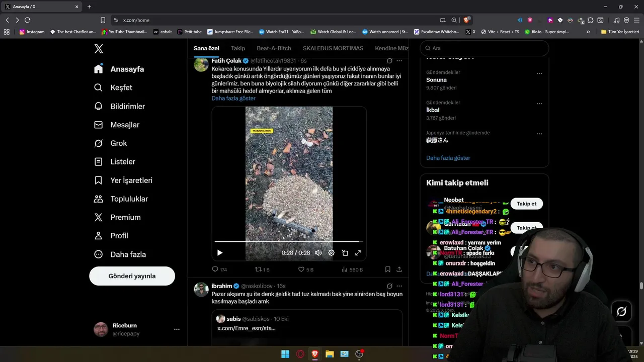Open Sonuna trending topic

click(436, 80)
